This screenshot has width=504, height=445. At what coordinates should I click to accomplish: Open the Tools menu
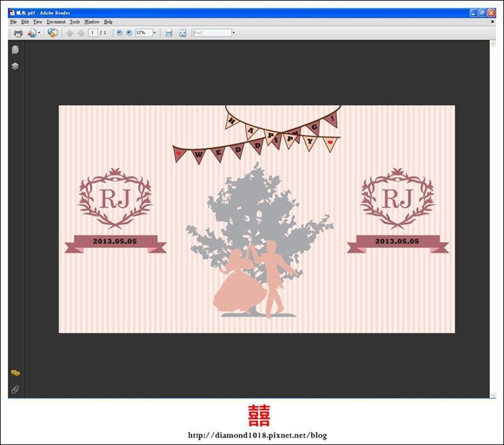click(x=75, y=22)
